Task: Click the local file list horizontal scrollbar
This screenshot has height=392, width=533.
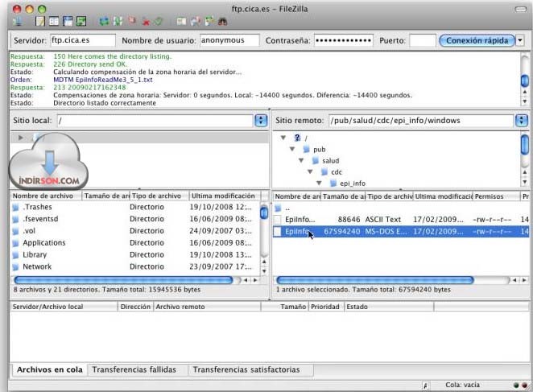Action: pos(124,280)
